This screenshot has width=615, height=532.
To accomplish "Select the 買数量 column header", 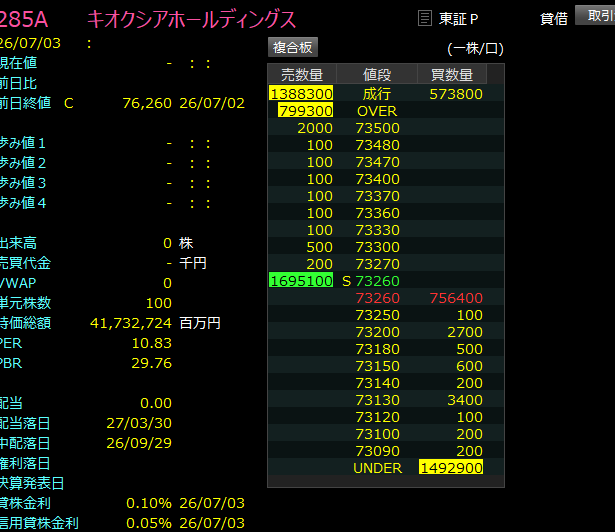I will [x=452, y=74].
